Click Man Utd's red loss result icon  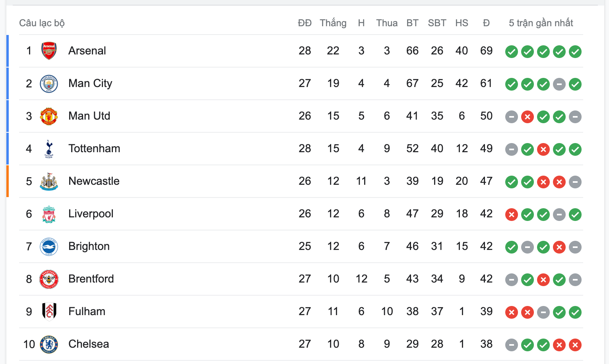(x=528, y=117)
